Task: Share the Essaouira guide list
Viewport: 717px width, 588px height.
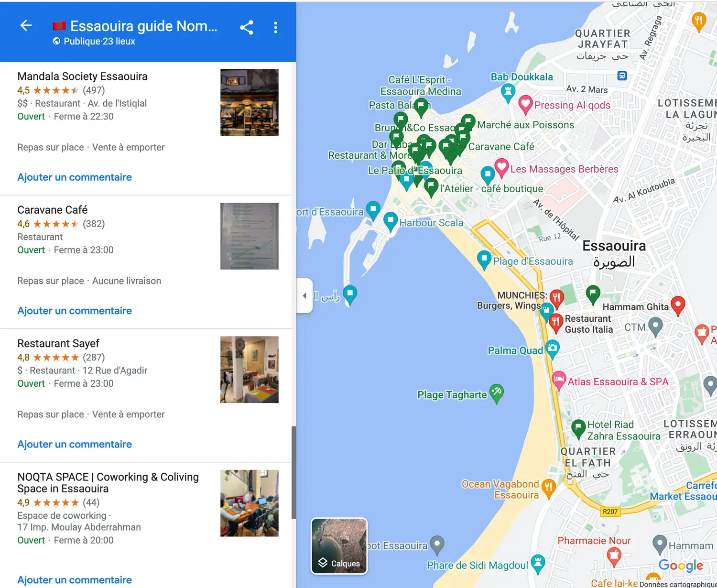Action: (247, 27)
